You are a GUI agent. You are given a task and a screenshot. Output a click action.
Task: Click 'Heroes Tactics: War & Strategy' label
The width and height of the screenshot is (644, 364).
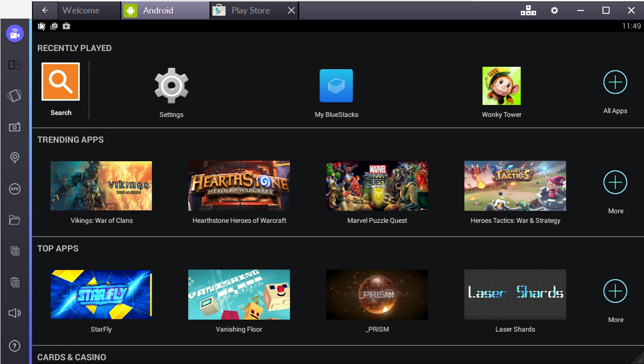[x=515, y=220]
